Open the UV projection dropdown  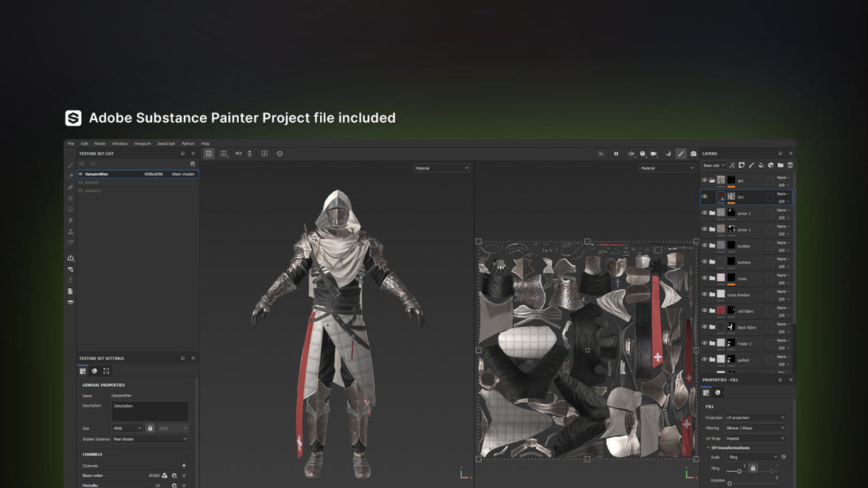point(755,417)
